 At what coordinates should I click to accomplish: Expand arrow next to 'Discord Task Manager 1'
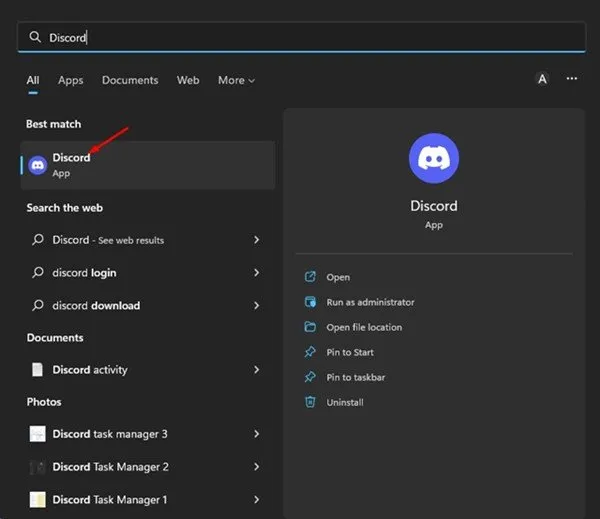(x=256, y=500)
